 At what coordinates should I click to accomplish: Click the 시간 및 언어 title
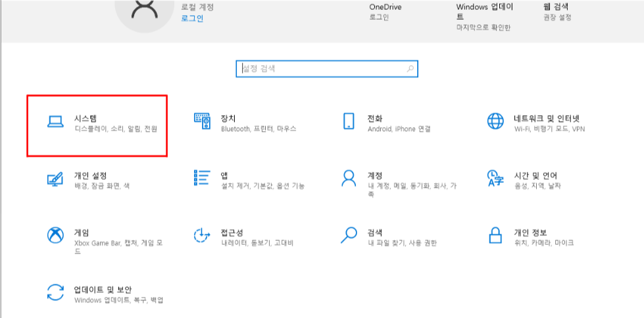coord(535,176)
